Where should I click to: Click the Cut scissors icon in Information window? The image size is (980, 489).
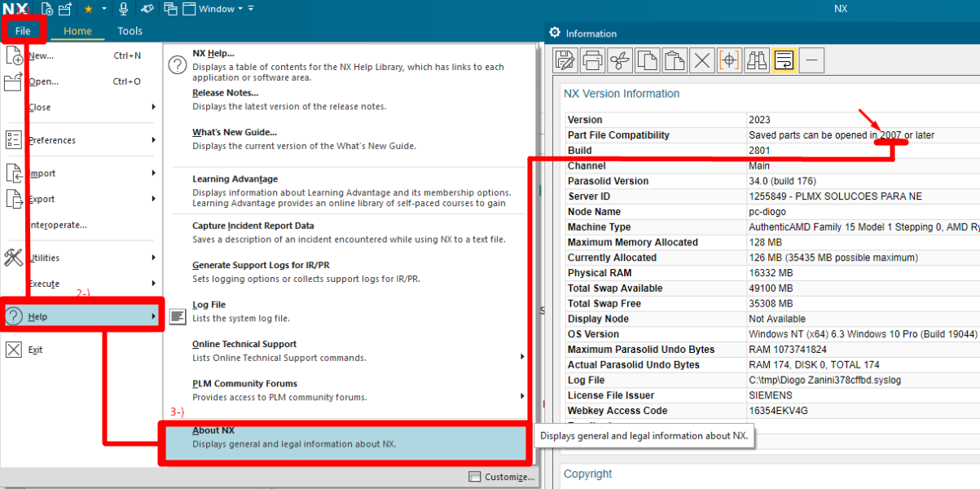tap(621, 59)
